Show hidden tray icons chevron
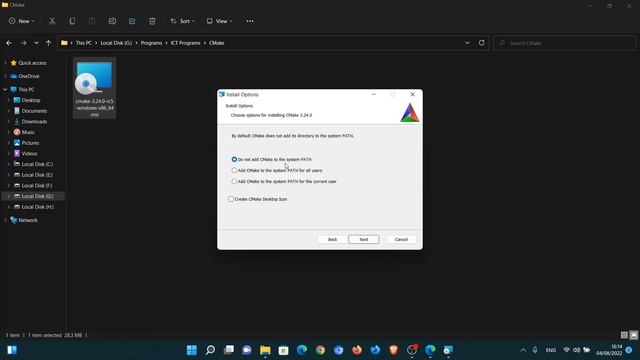The width and height of the screenshot is (640, 360). 523,350
